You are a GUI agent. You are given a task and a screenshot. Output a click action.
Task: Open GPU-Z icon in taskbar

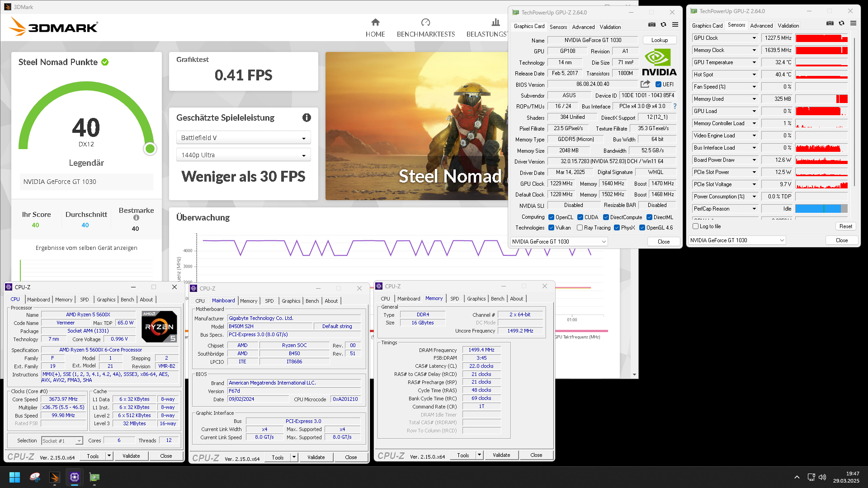click(x=94, y=477)
